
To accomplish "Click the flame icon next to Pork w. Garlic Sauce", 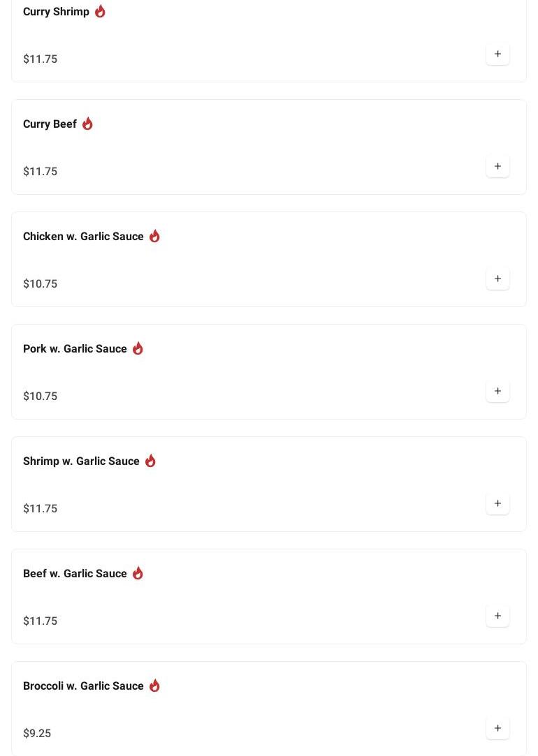I will [138, 348].
